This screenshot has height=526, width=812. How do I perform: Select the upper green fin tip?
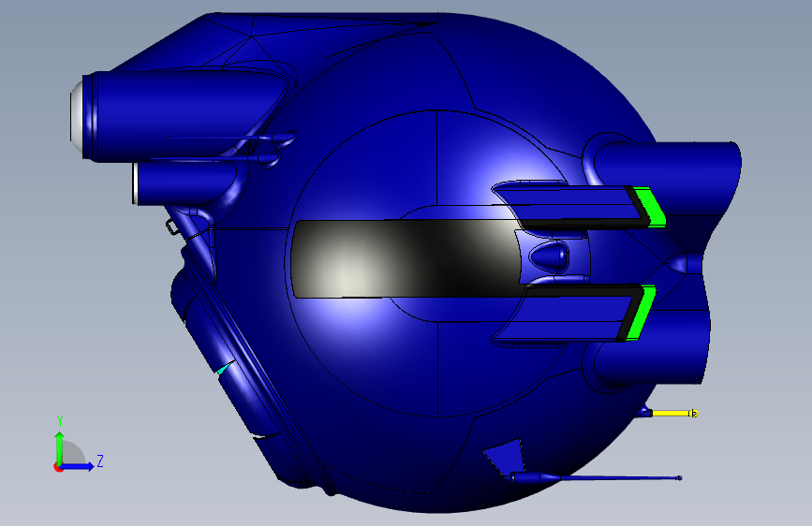[x=650, y=207]
